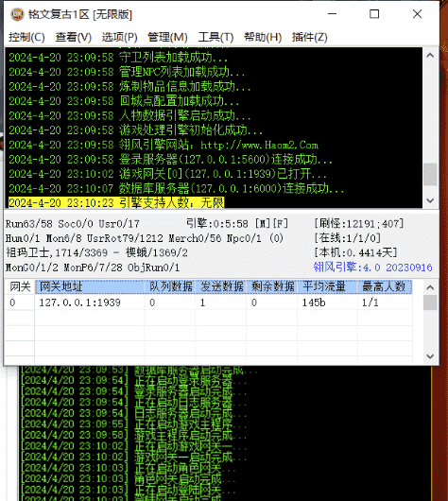Viewport: 448px width, 501px height.
Task: Select highlighted log line 引擎支持人数：无限
Action: pos(116,203)
